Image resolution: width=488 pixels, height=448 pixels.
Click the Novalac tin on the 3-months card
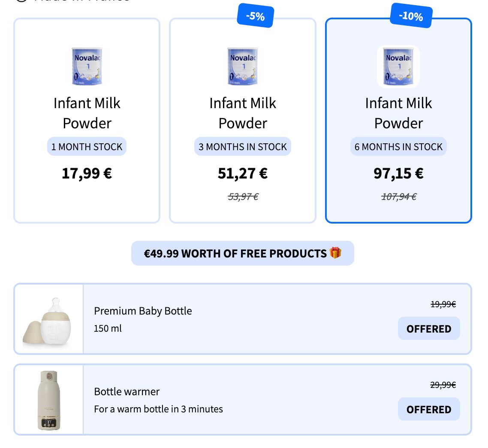click(x=243, y=67)
